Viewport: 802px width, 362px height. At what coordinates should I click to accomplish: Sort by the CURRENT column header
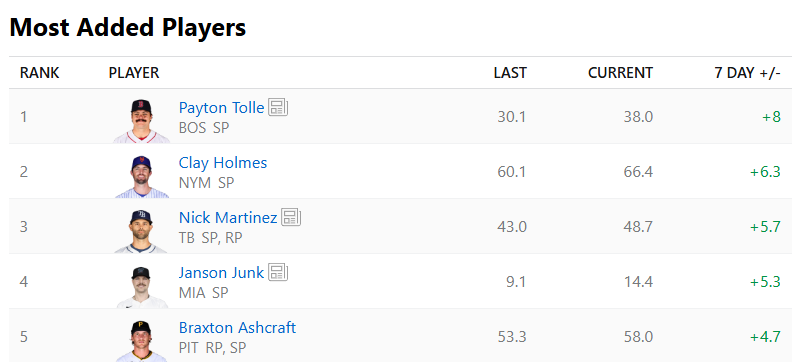pos(620,73)
